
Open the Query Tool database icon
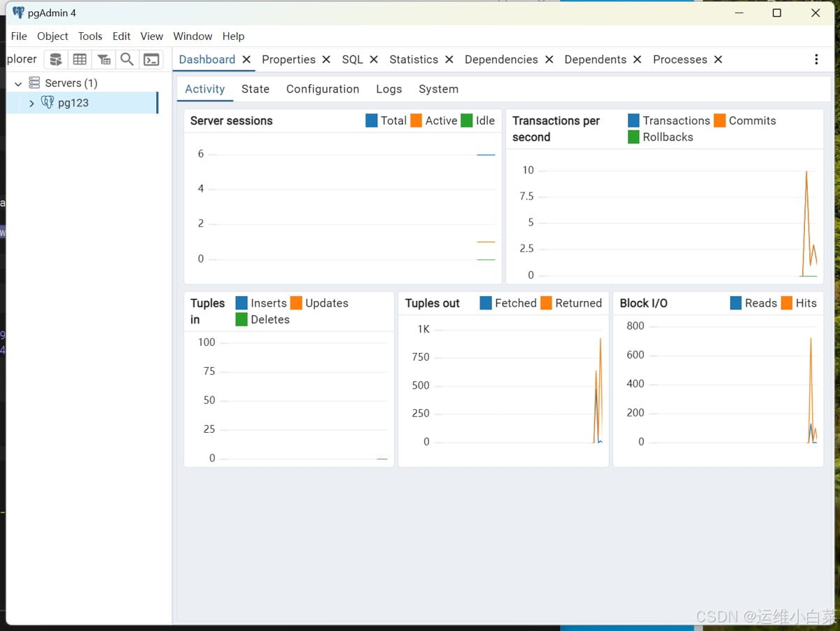[56, 60]
